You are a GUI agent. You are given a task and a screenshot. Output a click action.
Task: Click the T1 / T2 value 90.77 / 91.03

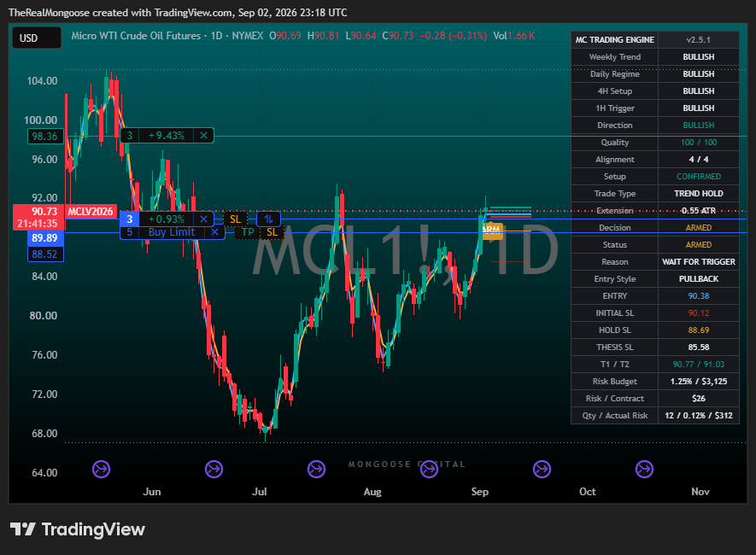(698, 365)
